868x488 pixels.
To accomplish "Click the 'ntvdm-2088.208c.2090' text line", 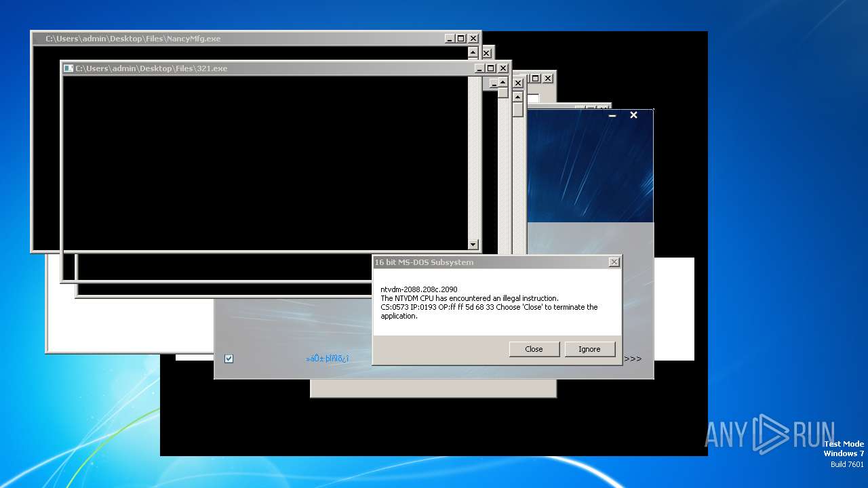I will coord(418,289).
